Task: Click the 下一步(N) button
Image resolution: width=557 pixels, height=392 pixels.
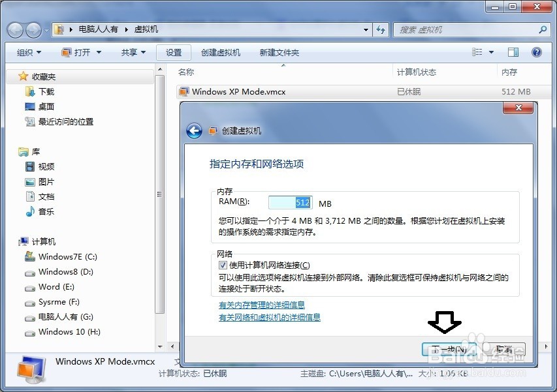Action: (449, 349)
